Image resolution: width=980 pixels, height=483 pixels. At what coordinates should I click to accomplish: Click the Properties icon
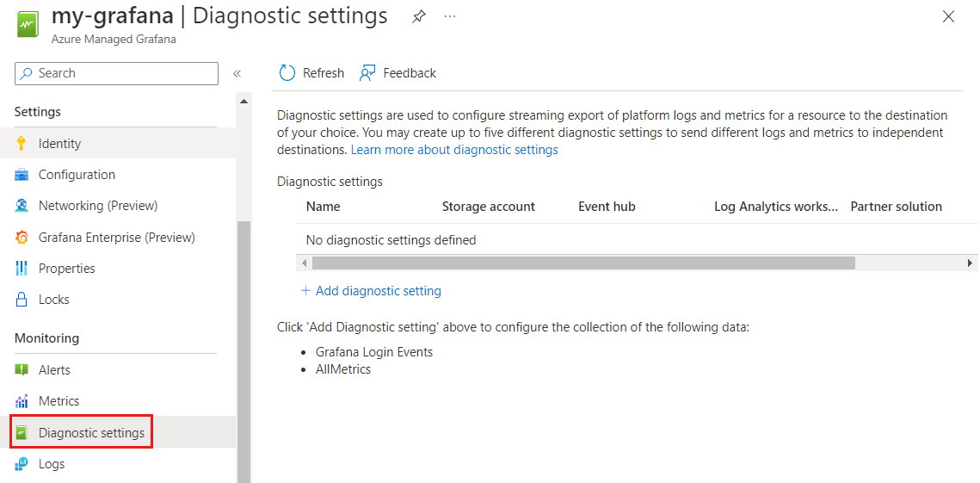coord(22,269)
